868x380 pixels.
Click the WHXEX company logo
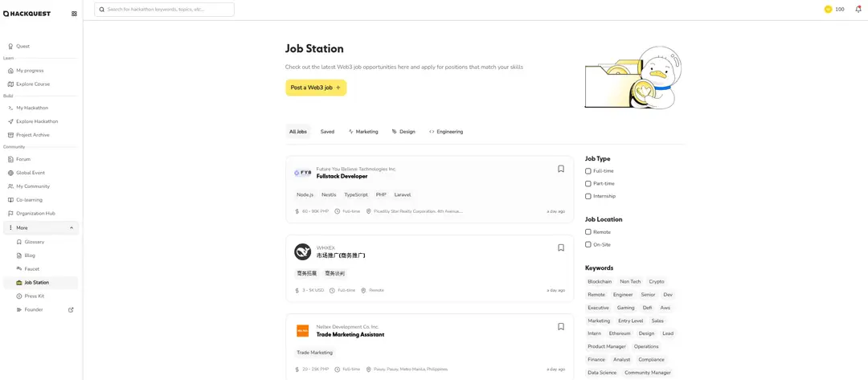coord(303,251)
